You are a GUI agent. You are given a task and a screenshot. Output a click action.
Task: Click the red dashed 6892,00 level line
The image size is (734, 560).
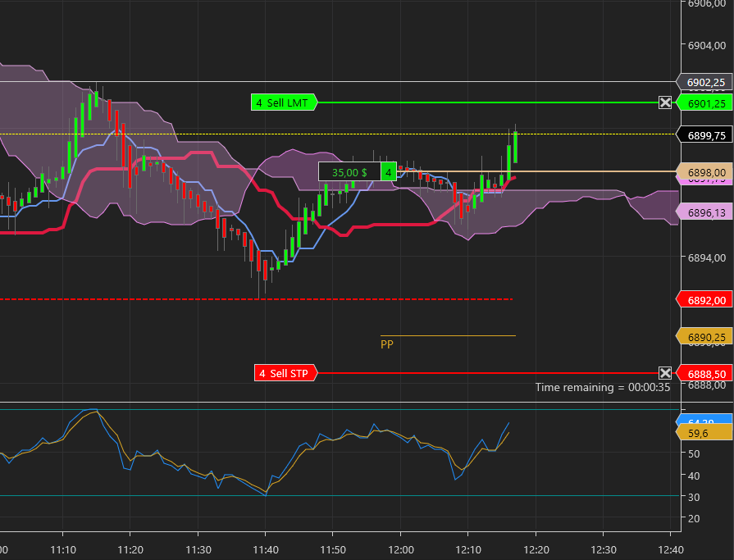(164, 299)
